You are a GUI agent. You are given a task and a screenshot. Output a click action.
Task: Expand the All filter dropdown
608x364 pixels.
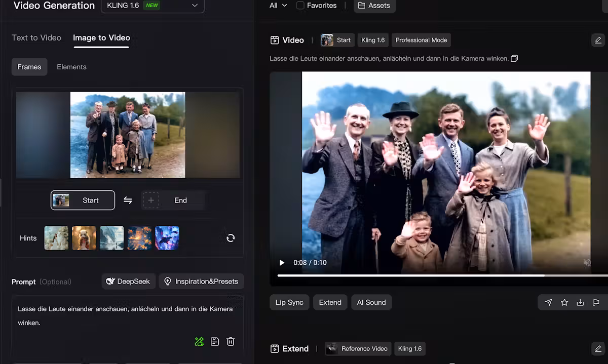(278, 6)
